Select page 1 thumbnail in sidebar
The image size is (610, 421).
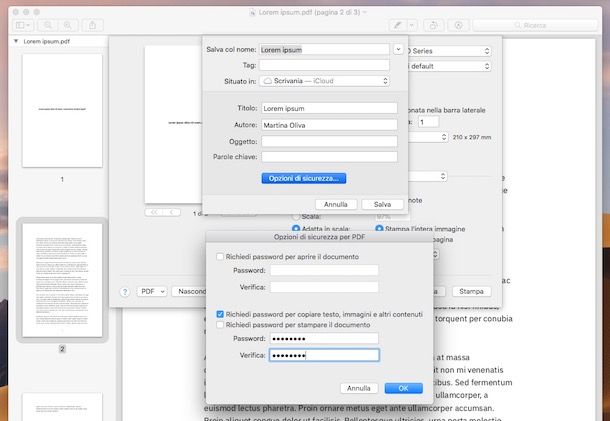tap(62, 111)
